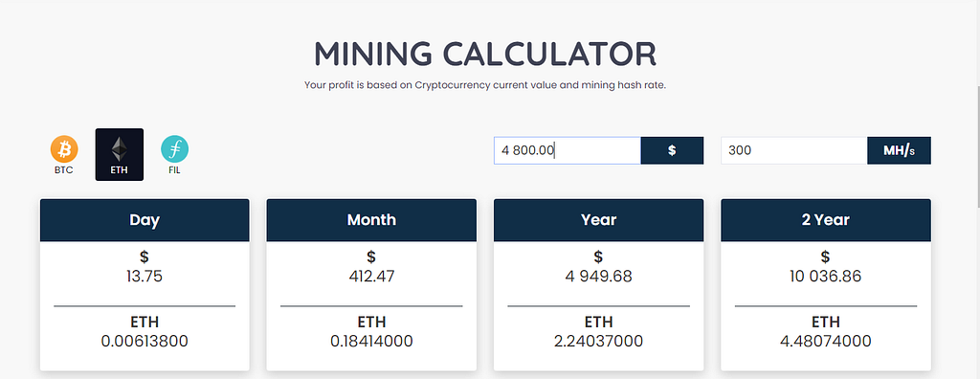Click the 4 949.68 yearly dollar value
Image resolution: width=980 pixels, height=379 pixels.
pyautogui.click(x=599, y=277)
